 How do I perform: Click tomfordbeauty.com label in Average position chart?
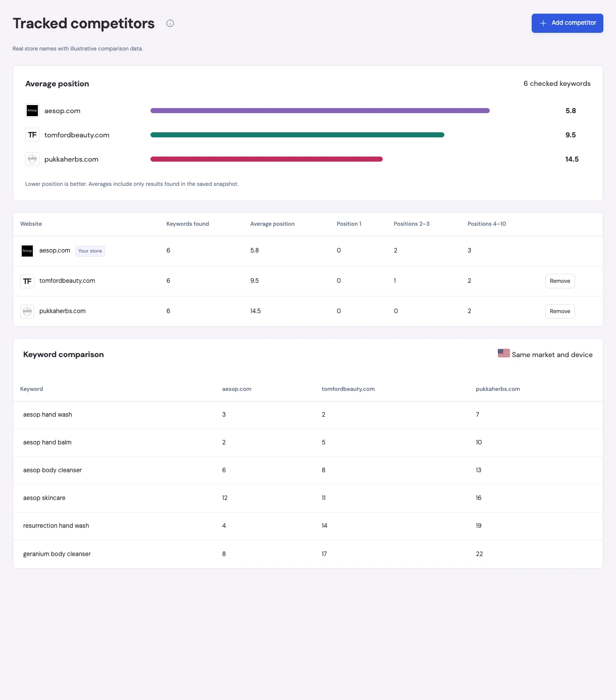click(x=77, y=135)
